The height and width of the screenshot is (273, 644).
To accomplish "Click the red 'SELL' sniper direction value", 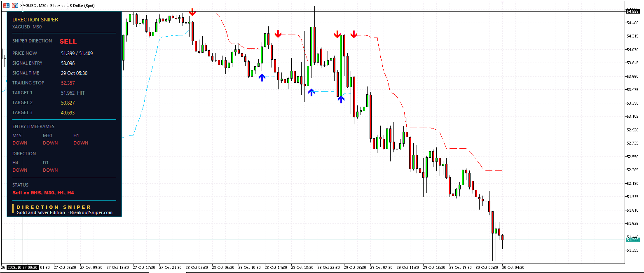I will pos(68,41).
